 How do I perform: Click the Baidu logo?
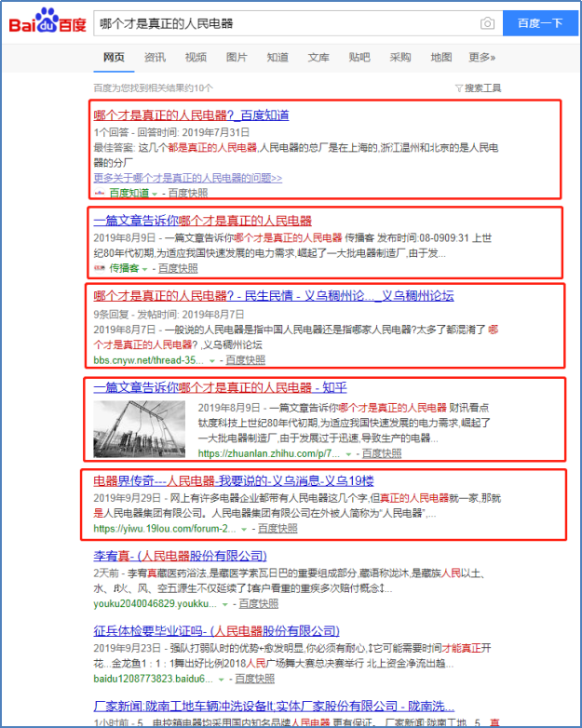(x=47, y=20)
